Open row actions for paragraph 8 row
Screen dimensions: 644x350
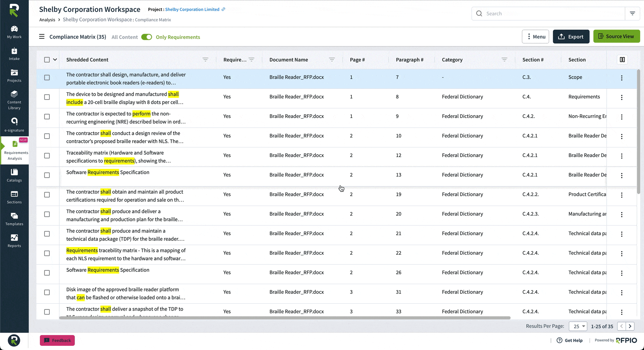click(x=622, y=97)
